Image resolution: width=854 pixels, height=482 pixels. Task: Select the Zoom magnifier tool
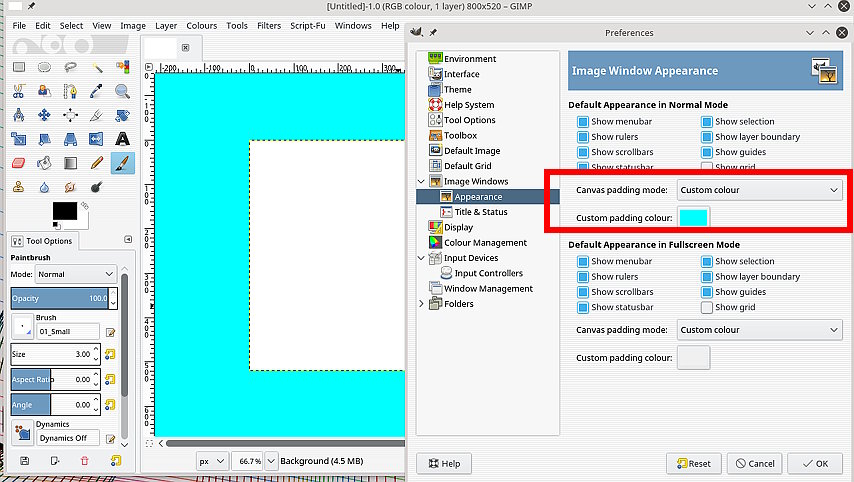123,91
